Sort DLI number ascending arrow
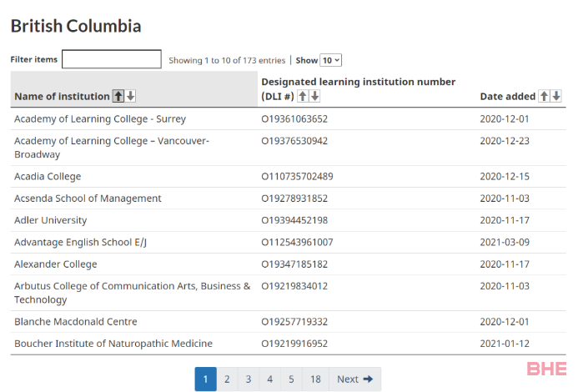 click(x=303, y=96)
